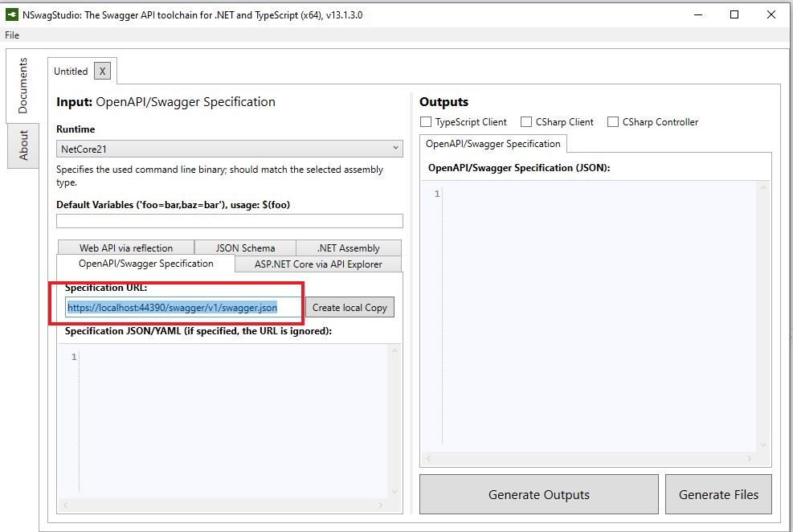The height and width of the screenshot is (532, 793).
Task: Enable the TypeScript Client output
Action: (427, 121)
